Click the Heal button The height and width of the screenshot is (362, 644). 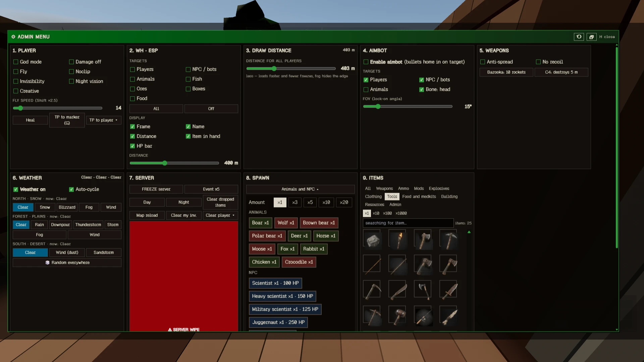pos(30,120)
